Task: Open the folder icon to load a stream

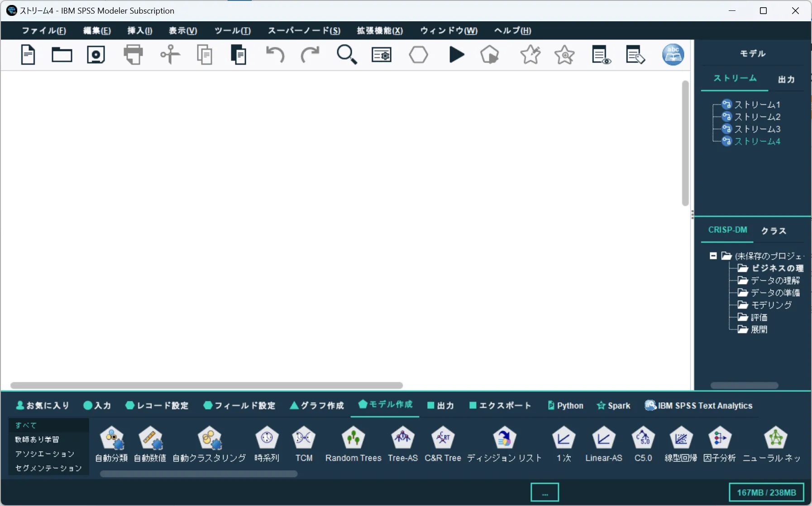Action: pos(62,55)
